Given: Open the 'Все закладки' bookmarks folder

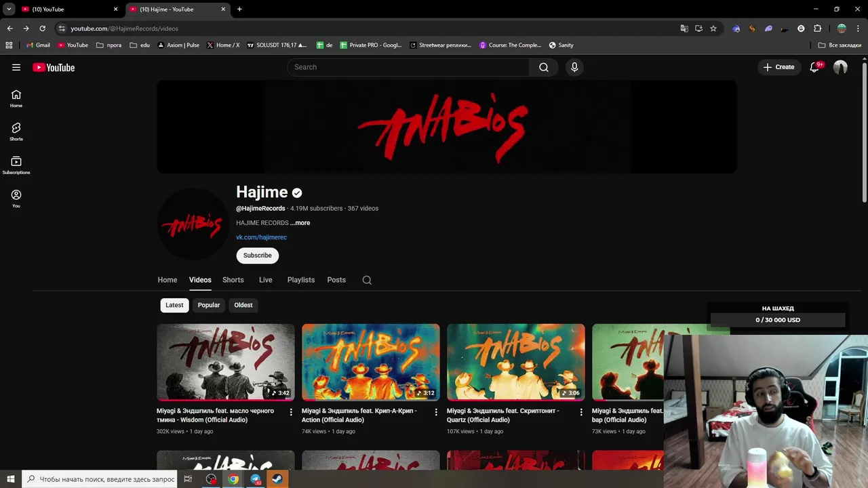Looking at the screenshot, I should click(840, 45).
